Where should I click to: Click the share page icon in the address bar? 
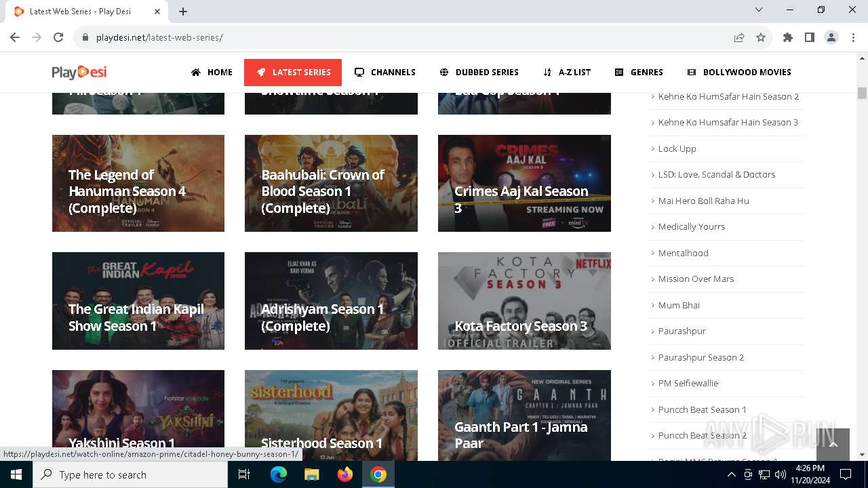point(739,37)
